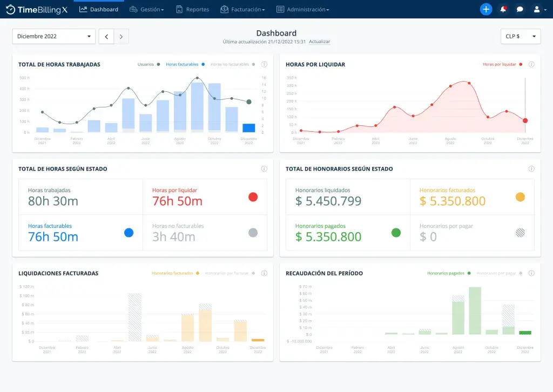Open the chat messages icon
The width and height of the screenshot is (553, 392).
click(x=520, y=10)
